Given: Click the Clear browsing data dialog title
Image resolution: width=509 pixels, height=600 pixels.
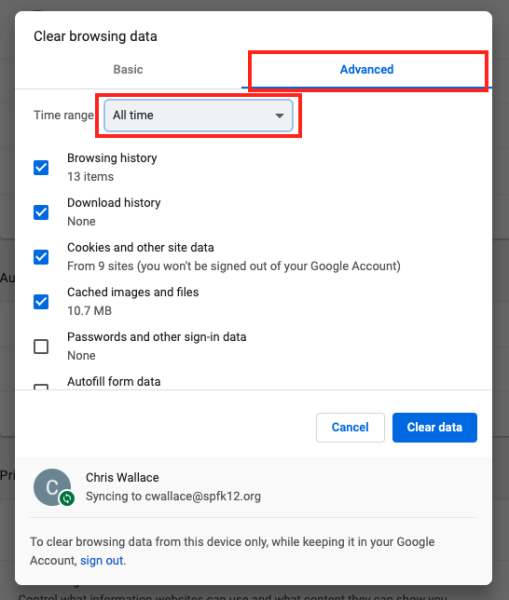Looking at the screenshot, I should [x=95, y=36].
